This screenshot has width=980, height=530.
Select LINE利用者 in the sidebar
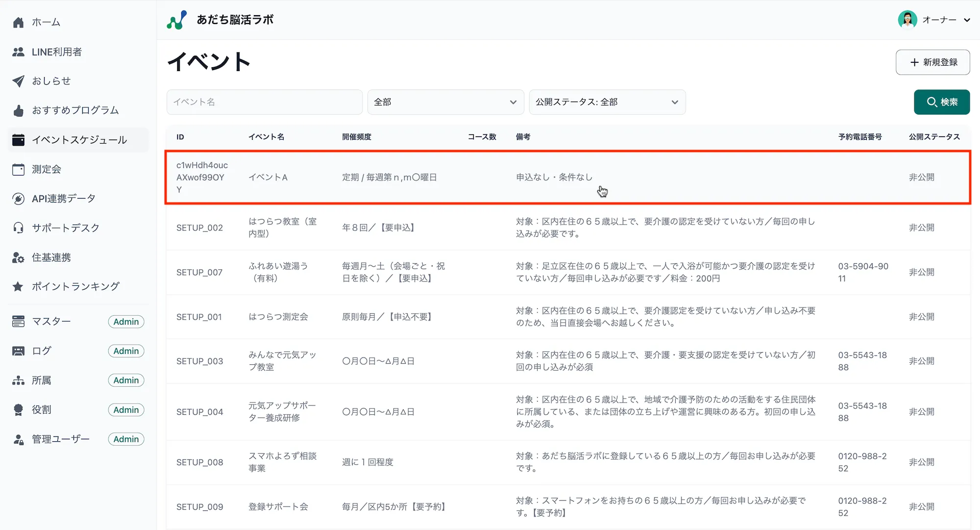point(57,51)
